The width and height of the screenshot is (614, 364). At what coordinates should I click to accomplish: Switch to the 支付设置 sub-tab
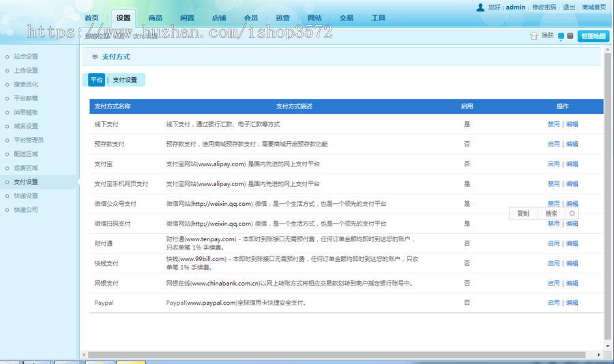(x=125, y=80)
